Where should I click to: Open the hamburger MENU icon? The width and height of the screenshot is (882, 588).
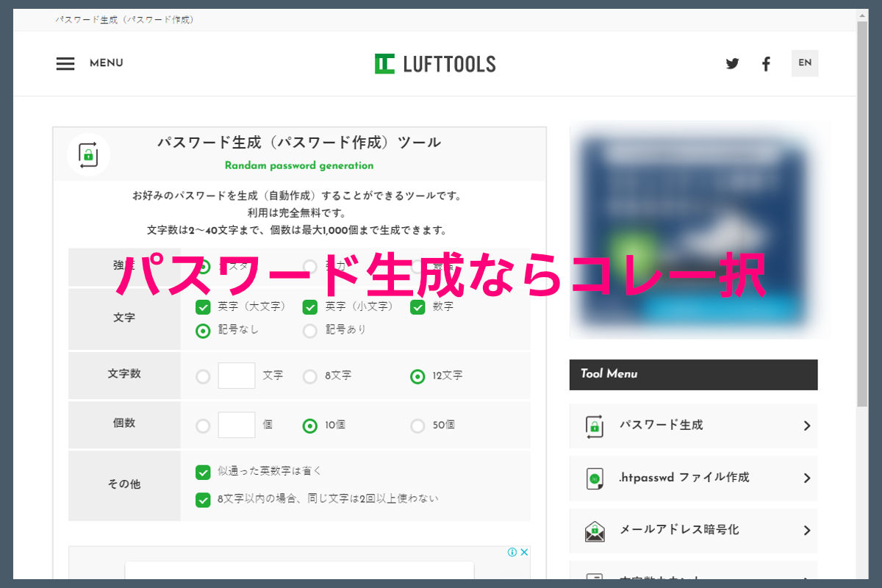pos(65,63)
